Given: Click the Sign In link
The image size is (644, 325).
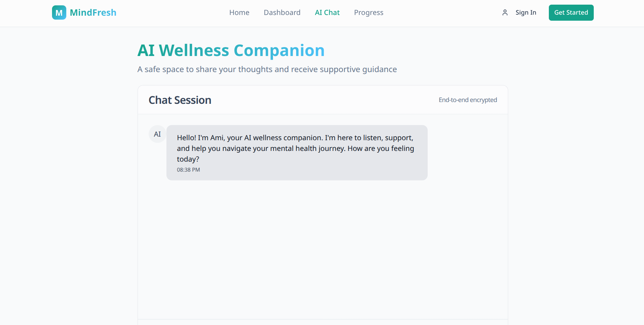Looking at the screenshot, I should coord(526,12).
